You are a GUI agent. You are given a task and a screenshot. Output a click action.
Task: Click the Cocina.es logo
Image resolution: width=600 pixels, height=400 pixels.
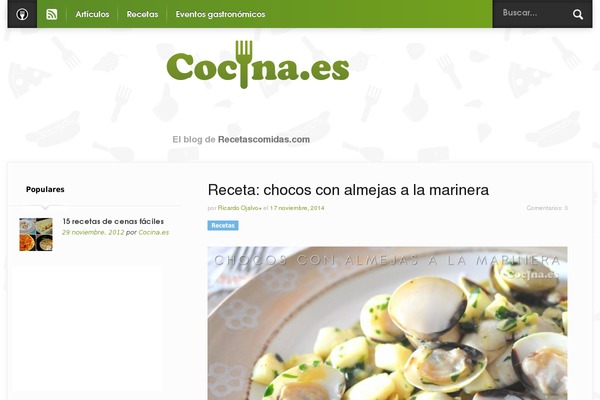[258, 65]
